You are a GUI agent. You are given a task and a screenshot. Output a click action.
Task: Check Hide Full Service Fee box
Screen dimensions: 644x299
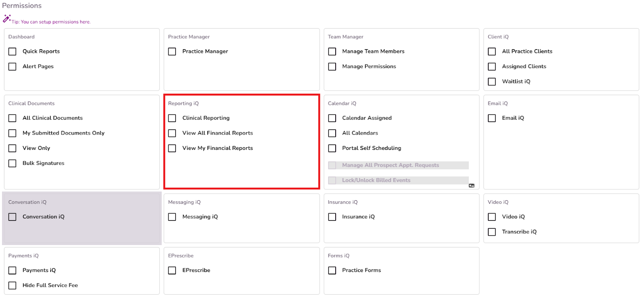pos(12,285)
